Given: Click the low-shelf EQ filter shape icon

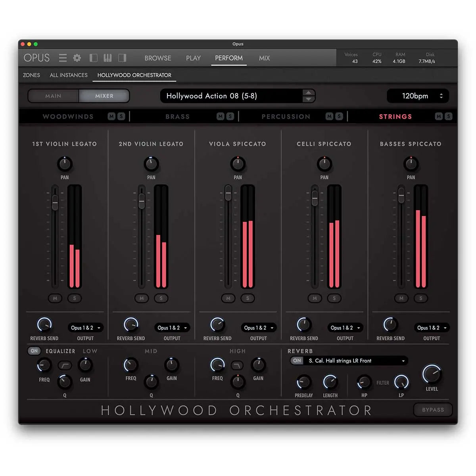Looking at the screenshot, I should [x=65, y=365].
